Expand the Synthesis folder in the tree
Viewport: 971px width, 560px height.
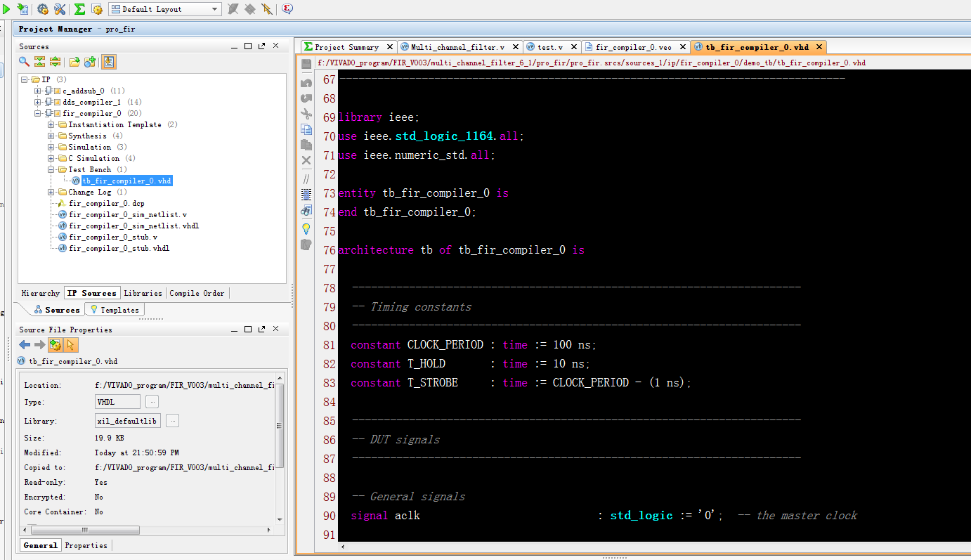51,136
